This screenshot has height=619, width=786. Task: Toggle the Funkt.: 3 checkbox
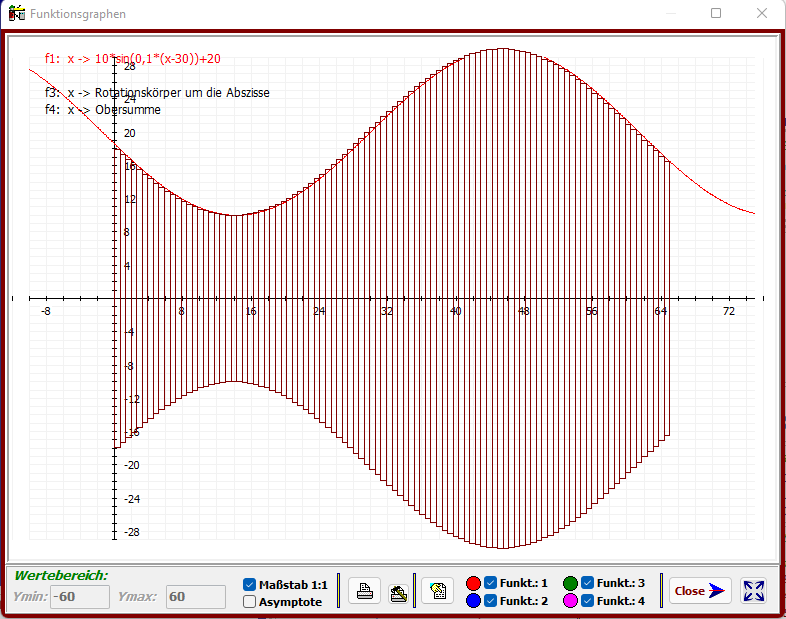588,583
